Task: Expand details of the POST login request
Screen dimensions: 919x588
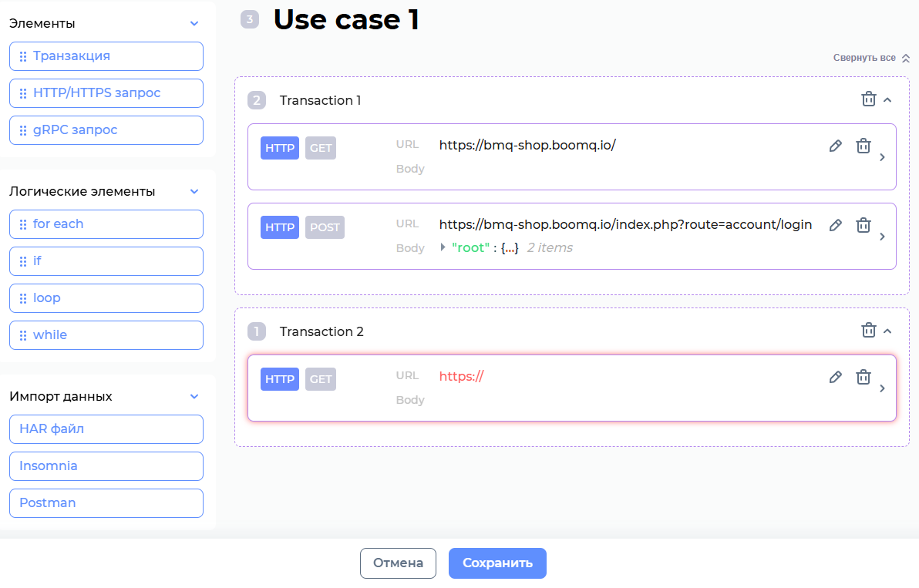Action: 882,237
